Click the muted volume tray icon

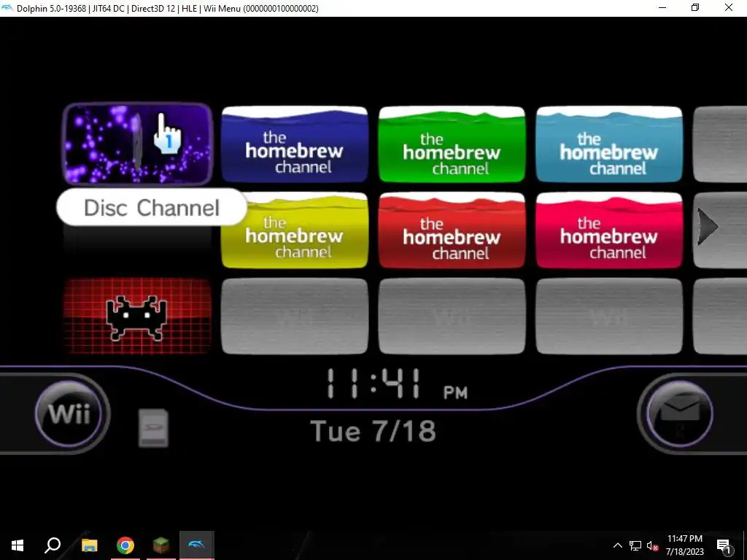[x=653, y=545]
